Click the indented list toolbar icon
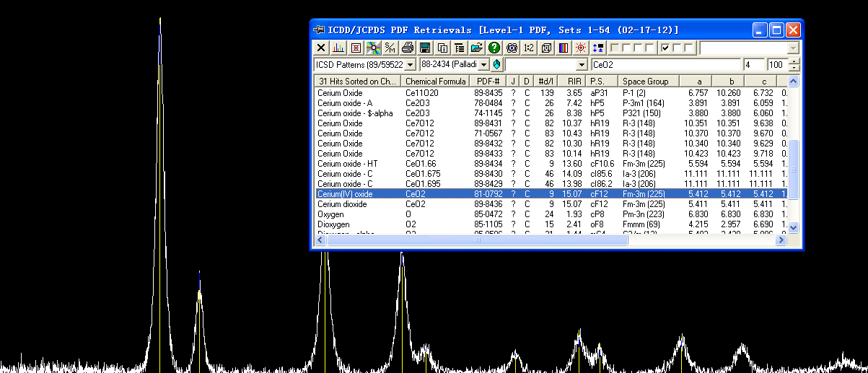Image resolution: width=868 pixels, height=373 pixels. (x=459, y=48)
